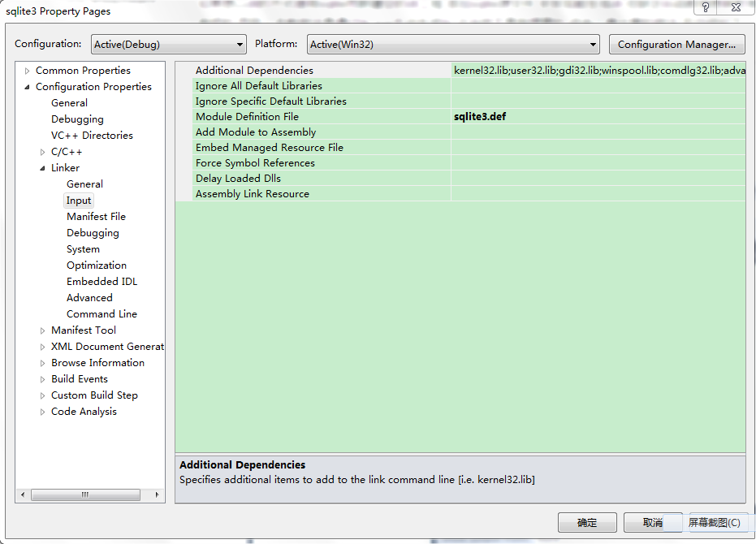Click the 屏幕截图(C) button
Image resolution: width=756 pixels, height=544 pixels.
pos(714,522)
